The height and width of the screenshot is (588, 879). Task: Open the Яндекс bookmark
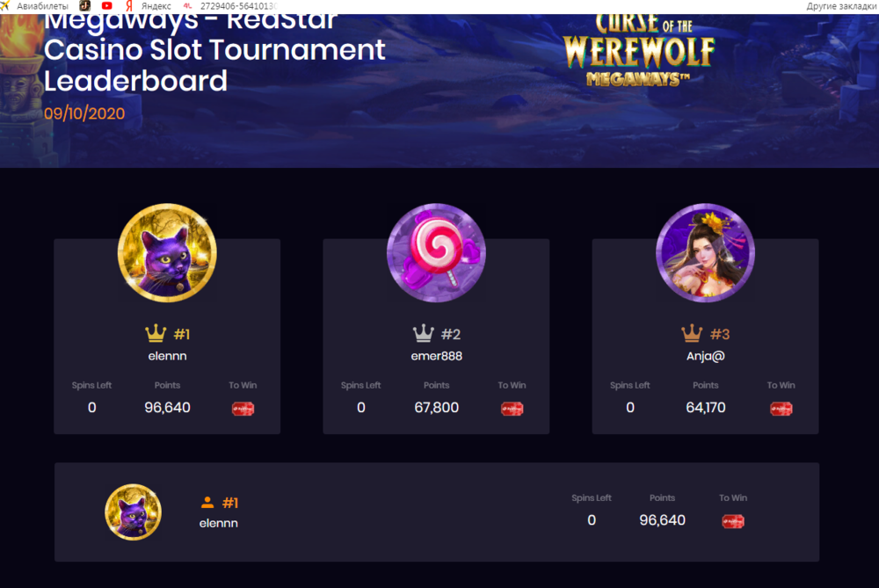pyautogui.click(x=149, y=6)
